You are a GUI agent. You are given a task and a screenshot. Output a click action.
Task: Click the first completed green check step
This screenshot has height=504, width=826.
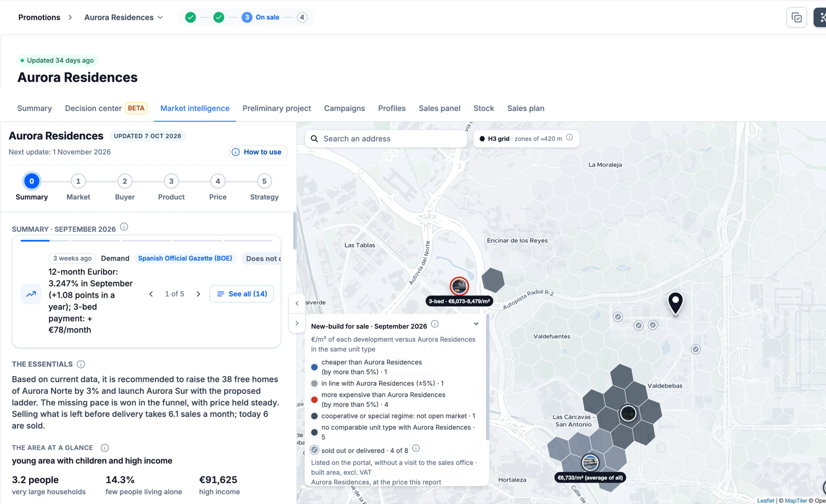click(x=190, y=17)
